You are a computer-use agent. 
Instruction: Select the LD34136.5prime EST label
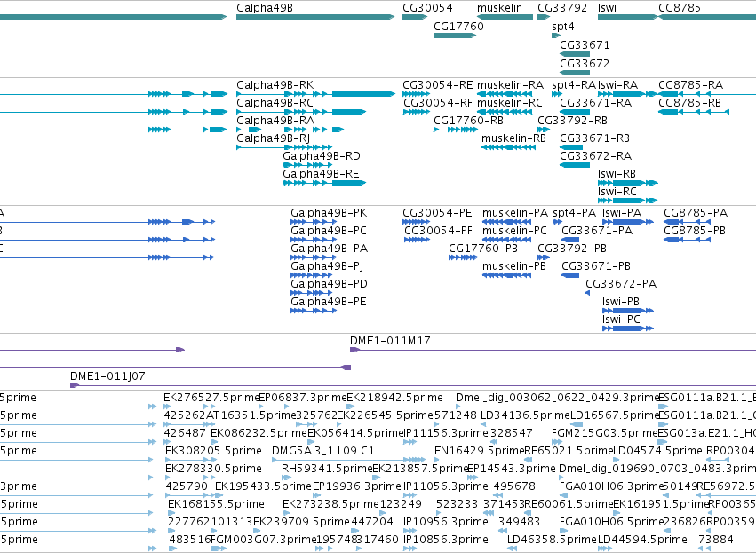point(526,415)
